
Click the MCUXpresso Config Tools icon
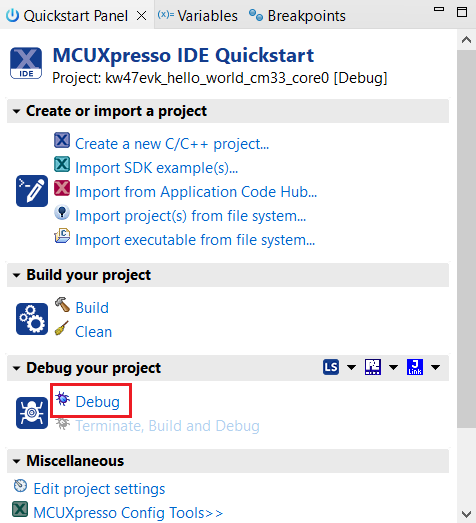(20, 509)
